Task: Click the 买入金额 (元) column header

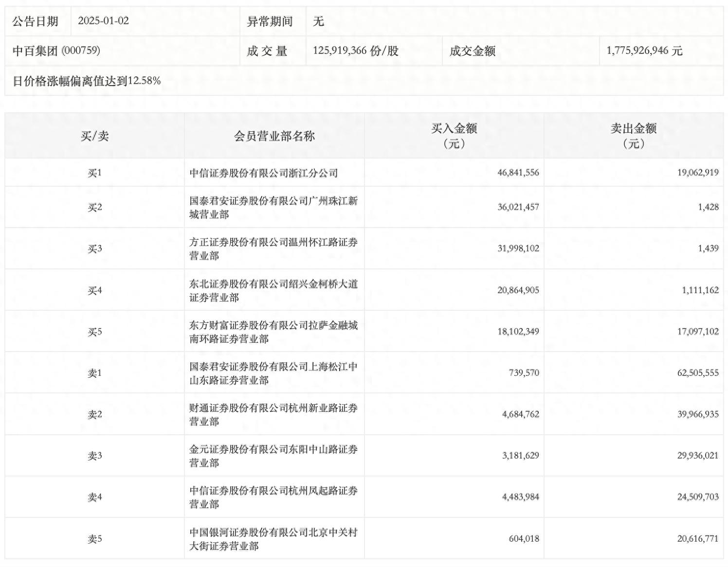Action: tap(455, 136)
